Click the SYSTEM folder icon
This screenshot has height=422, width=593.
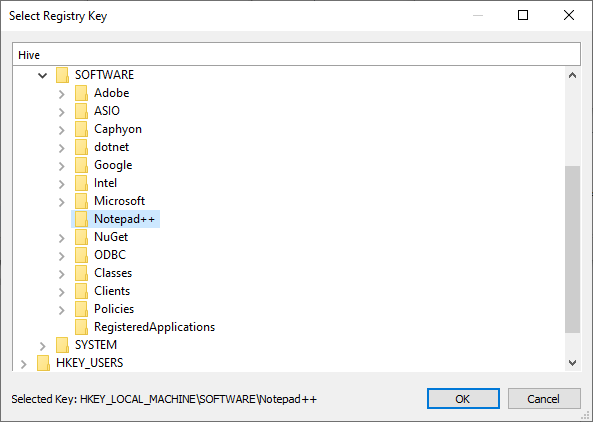click(x=62, y=345)
